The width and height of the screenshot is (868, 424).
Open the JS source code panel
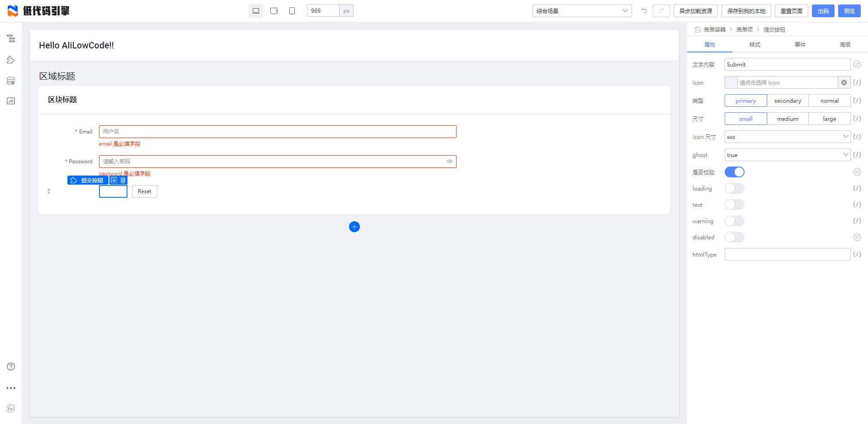pos(11,101)
